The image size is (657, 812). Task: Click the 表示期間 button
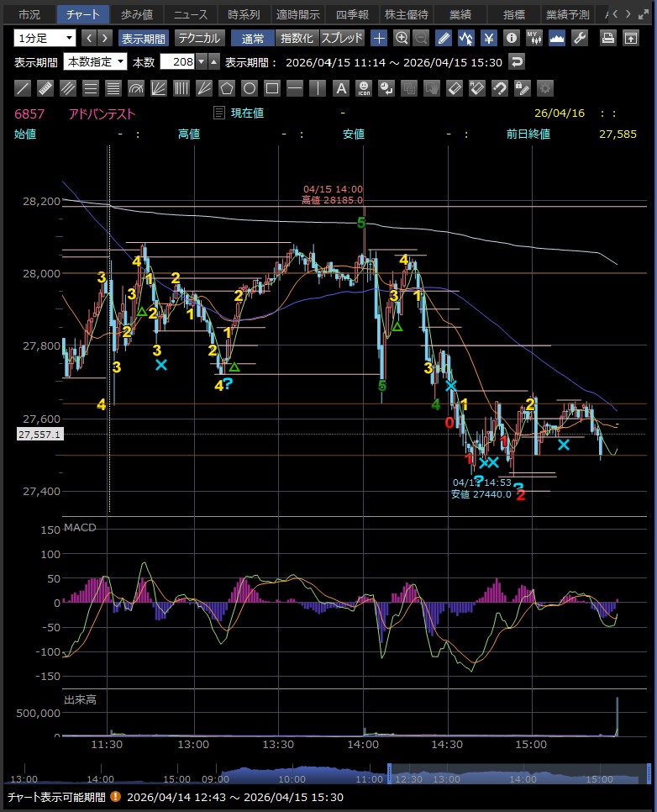pos(143,38)
